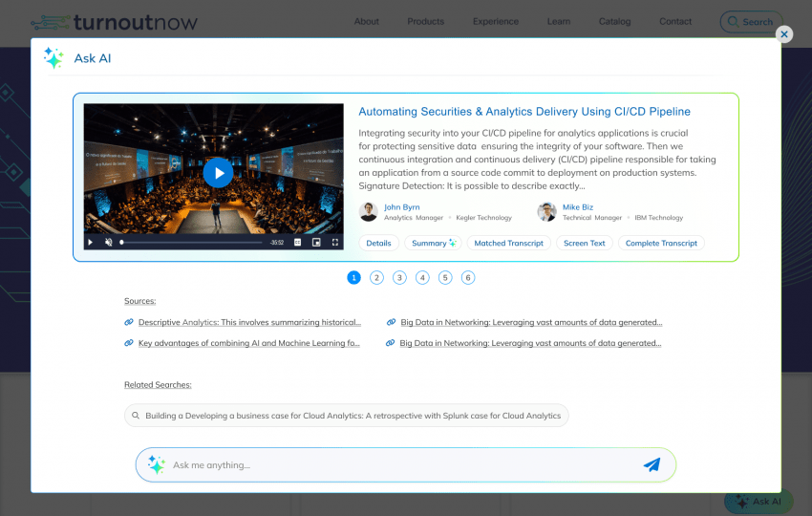The width and height of the screenshot is (812, 516).
Task: Click John Byrn's speaker avatar
Action: (x=369, y=212)
